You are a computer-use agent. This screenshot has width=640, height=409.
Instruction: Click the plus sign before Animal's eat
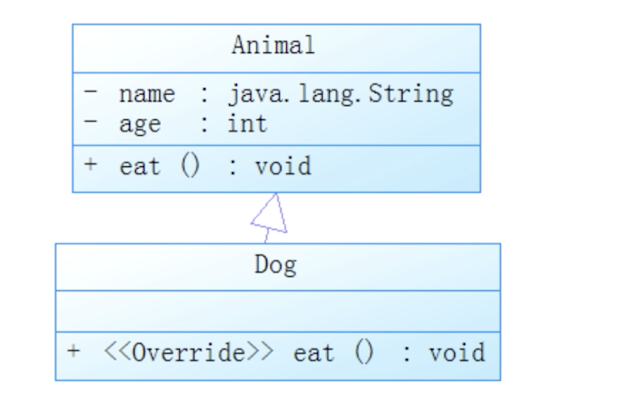(91, 165)
